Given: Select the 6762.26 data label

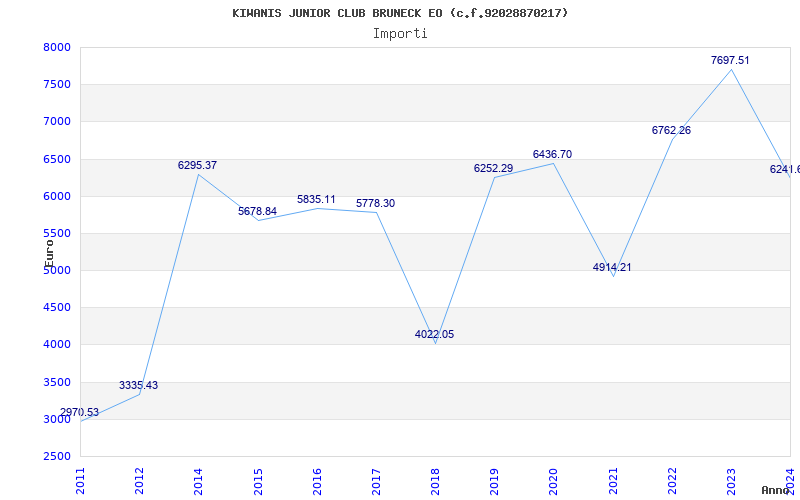Looking at the screenshot, I should pyautogui.click(x=671, y=130).
